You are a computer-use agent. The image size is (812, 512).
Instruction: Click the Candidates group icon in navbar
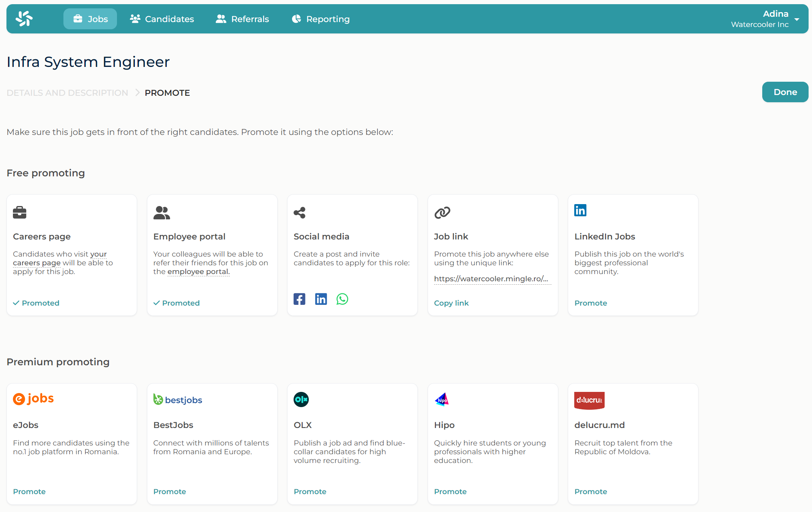pos(135,19)
